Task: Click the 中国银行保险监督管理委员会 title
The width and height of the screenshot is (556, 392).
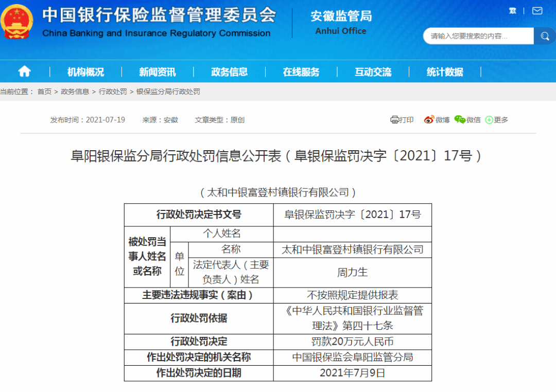Action: (x=159, y=15)
